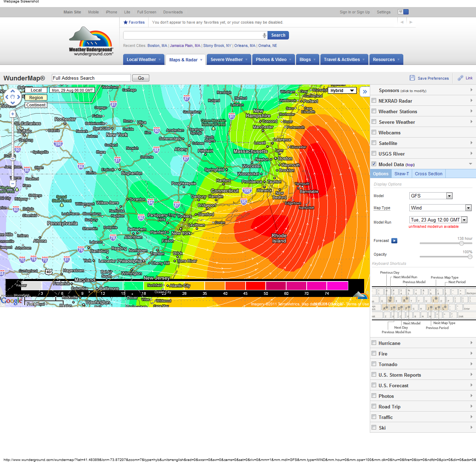Open the Maps & Radar menu
Screen dimensions: 476x462
(x=186, y=60)
